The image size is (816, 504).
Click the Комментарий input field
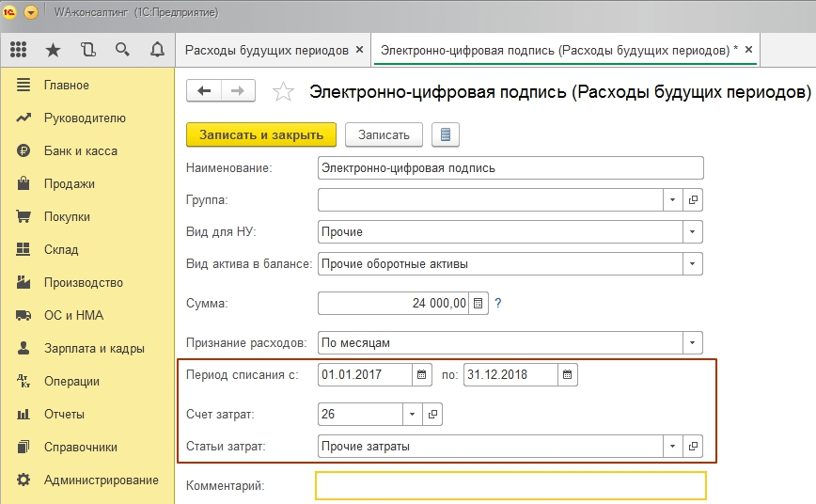click(510, 485)
